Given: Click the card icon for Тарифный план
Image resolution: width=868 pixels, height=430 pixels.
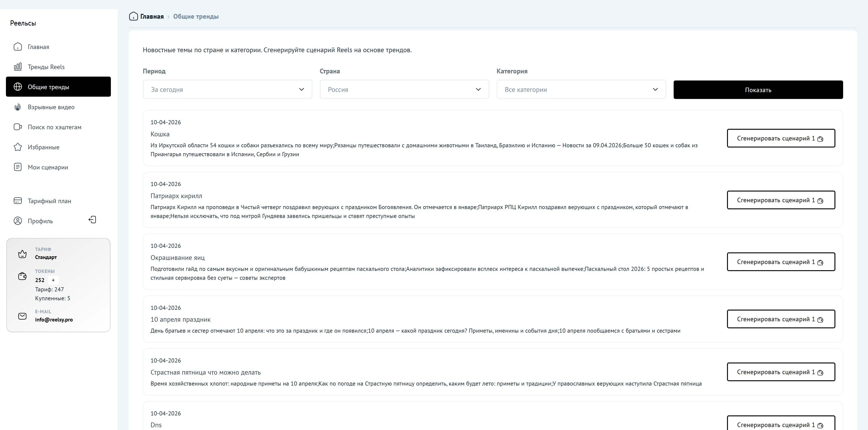Looking at the screenshot, I should point(18,201).
